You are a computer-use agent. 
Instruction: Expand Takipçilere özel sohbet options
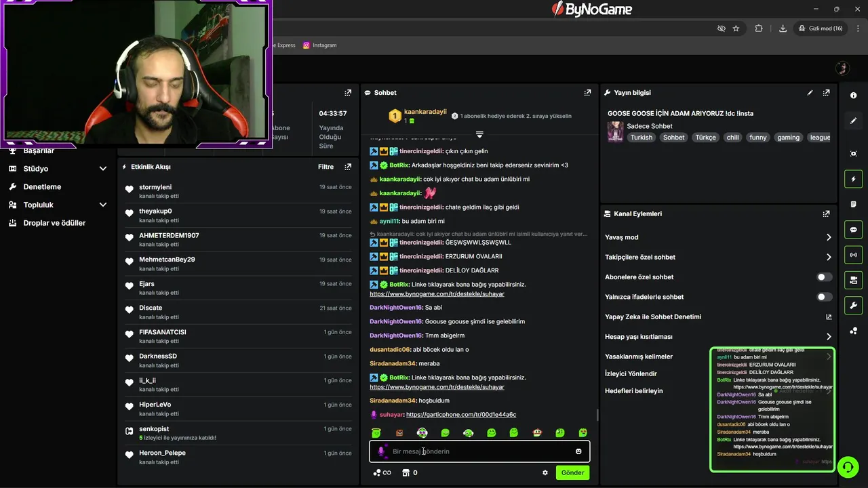pyautogui.click(x=828, y=257)
